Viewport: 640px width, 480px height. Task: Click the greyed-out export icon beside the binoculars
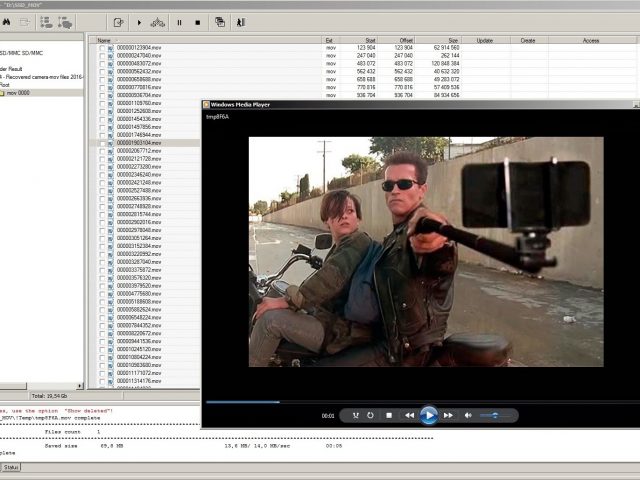pos(24,22)
